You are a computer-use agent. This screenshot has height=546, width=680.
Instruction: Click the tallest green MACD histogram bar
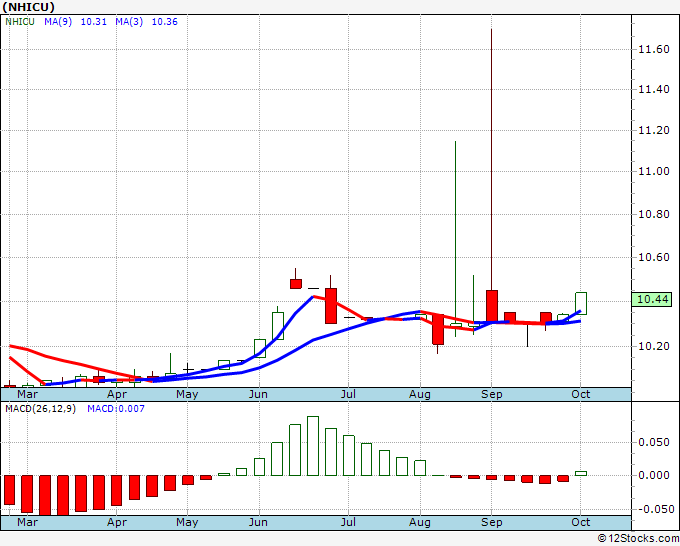tap(313, 446)
